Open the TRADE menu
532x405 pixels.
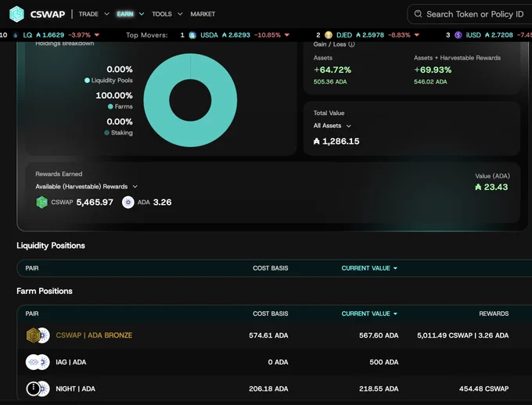[x=88, y=14]
